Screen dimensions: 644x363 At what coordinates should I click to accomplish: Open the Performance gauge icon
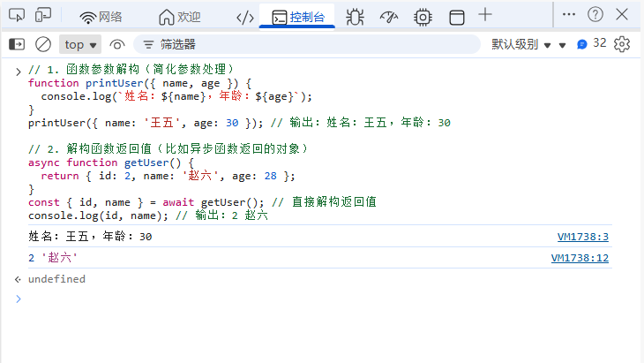[x=388, y=17]
